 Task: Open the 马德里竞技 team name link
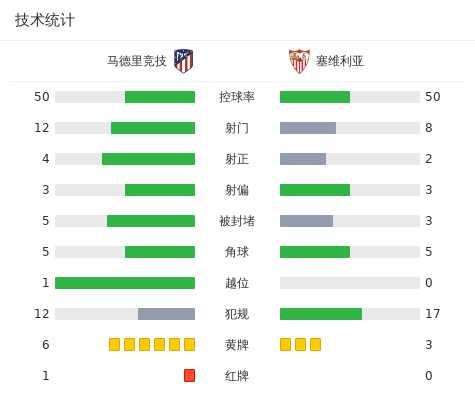click(136, 61)
